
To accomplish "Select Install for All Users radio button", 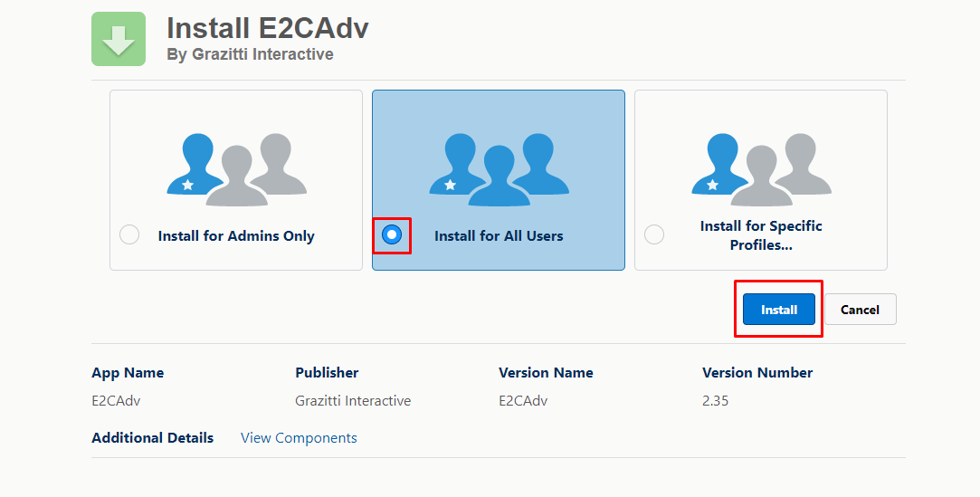I will pyautogui.click(x=392, y=235).
